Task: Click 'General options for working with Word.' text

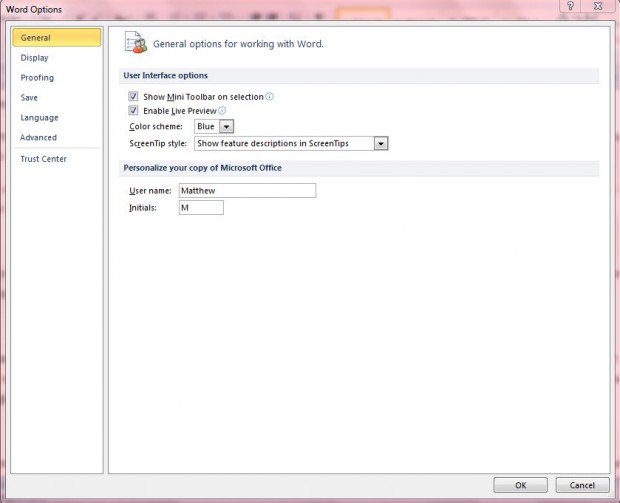Action: coord(238,44)
